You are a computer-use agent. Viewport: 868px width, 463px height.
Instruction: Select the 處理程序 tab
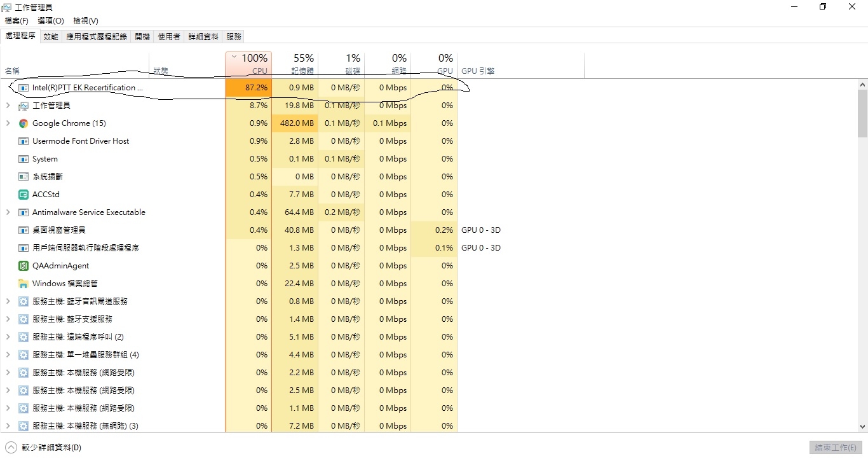[20, 36]
